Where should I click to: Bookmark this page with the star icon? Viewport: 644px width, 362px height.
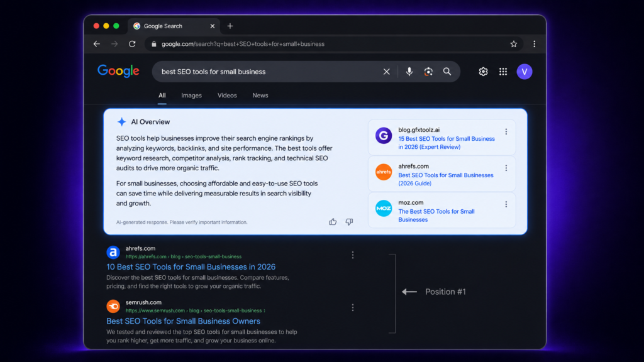pos(513,44)
